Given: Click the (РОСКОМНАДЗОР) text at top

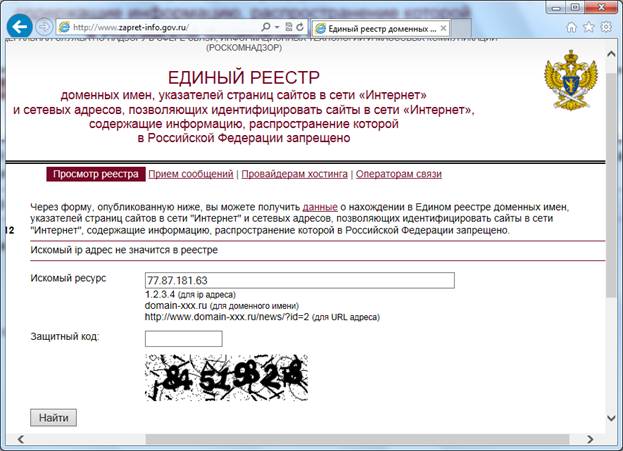Looking at the screenshot, I should (244, 48).
